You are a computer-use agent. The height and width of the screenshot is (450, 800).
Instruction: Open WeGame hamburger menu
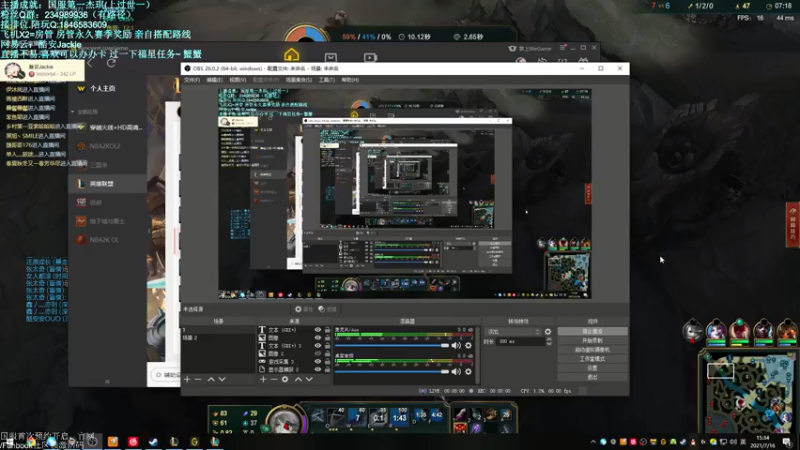[x=562, y=47]
